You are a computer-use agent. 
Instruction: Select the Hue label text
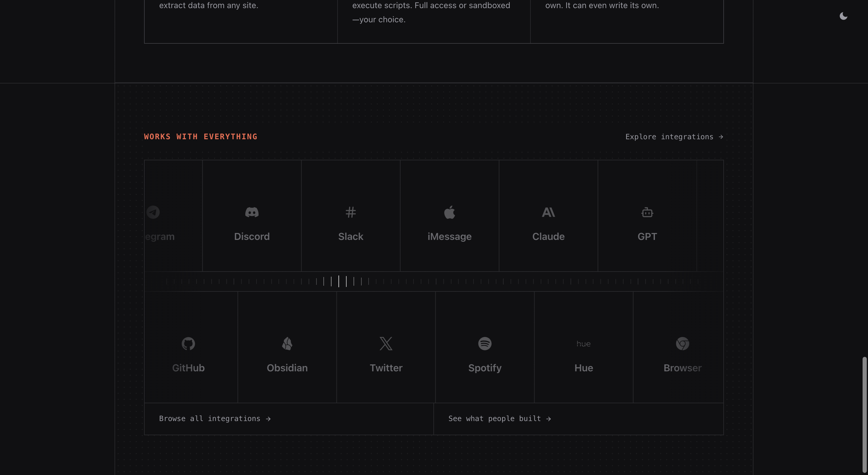pos(583,368)
